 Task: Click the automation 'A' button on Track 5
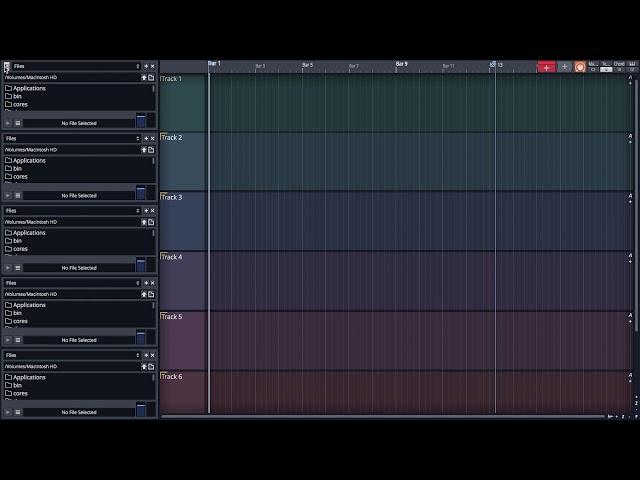[630, 315]
